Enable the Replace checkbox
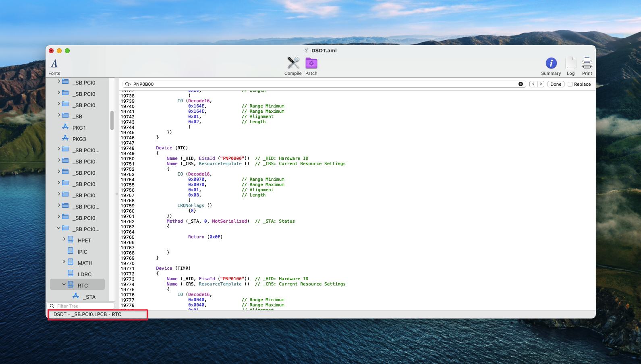 [x=570, y=84]
